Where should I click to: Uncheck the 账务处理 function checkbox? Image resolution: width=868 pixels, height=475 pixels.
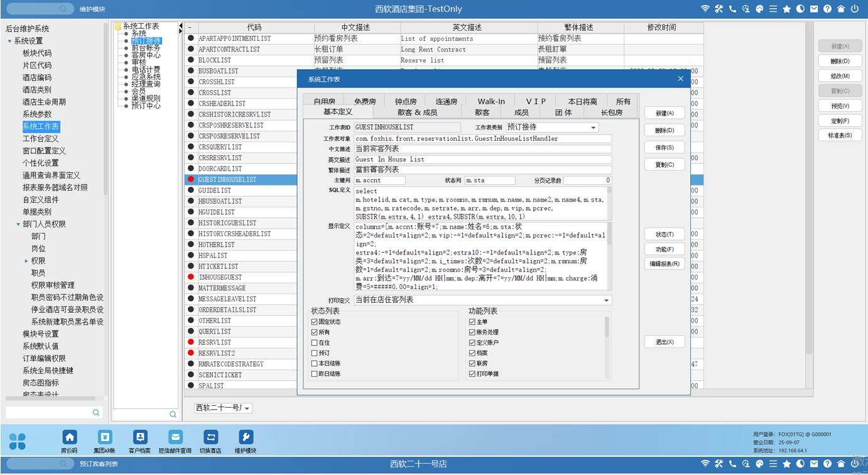(x=472, y=332)
